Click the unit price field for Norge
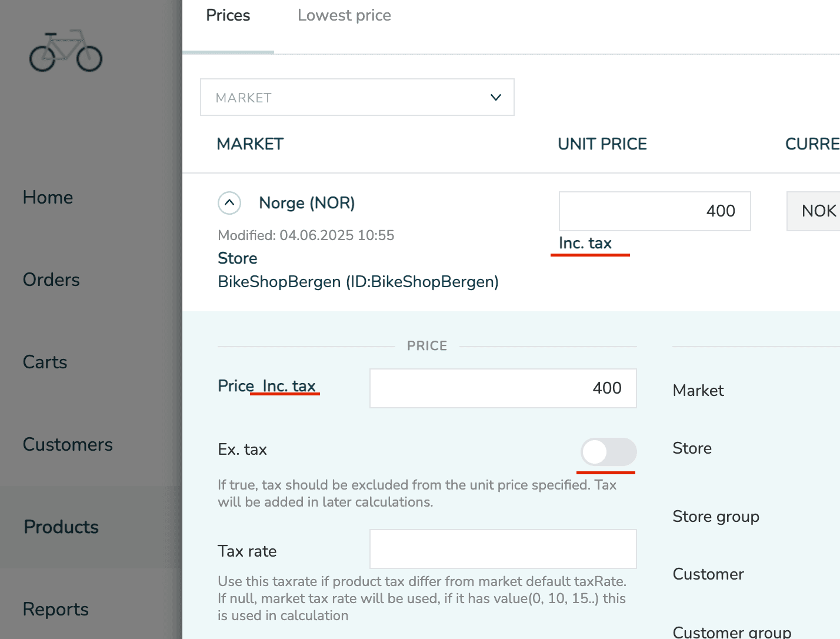 [654, 211]
